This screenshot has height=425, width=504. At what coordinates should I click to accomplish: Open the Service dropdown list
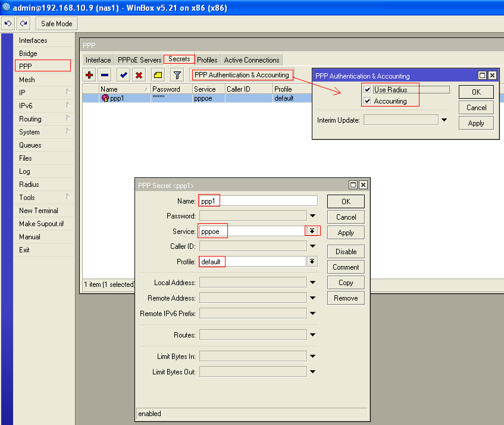click(x=312, y=231)
